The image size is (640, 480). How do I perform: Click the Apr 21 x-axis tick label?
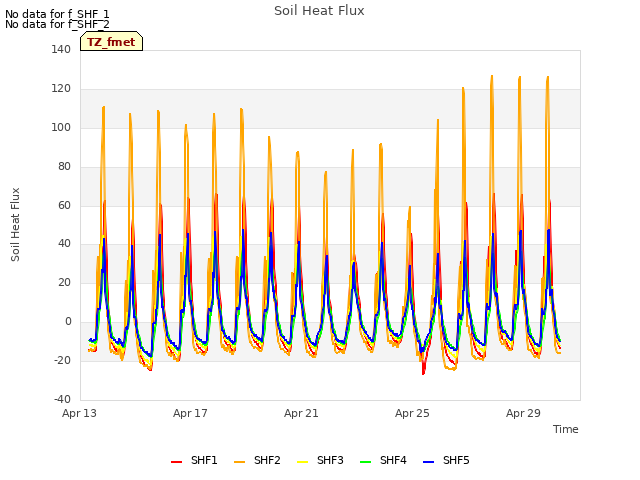[301, 413]
